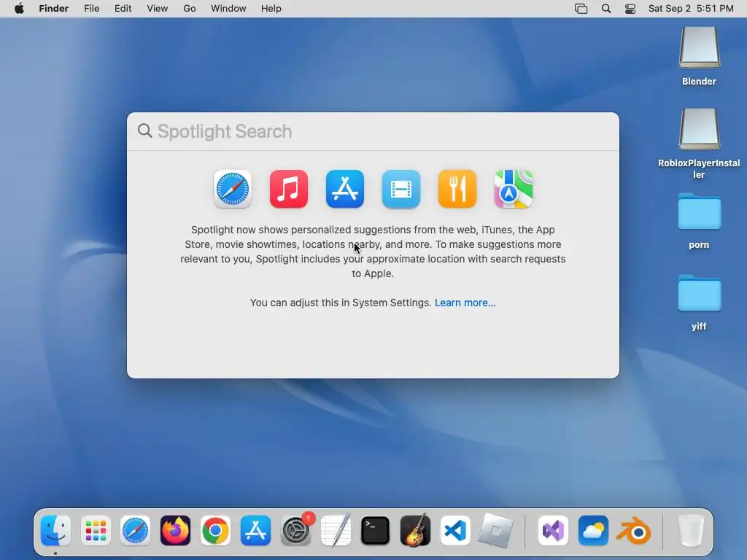Viewport: 747px width, 560px height.
Task: Open the Go menu
Action: [x=190, y=9]
